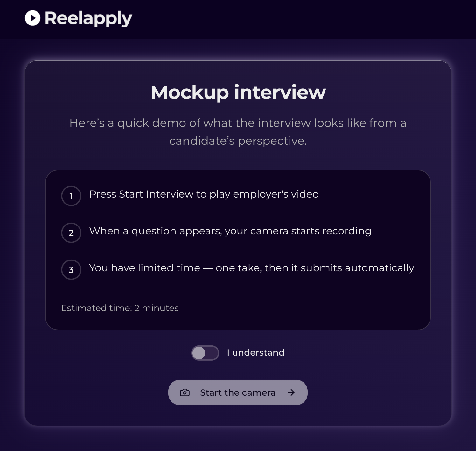Click the Mockup interview heading

pos(238,93)
